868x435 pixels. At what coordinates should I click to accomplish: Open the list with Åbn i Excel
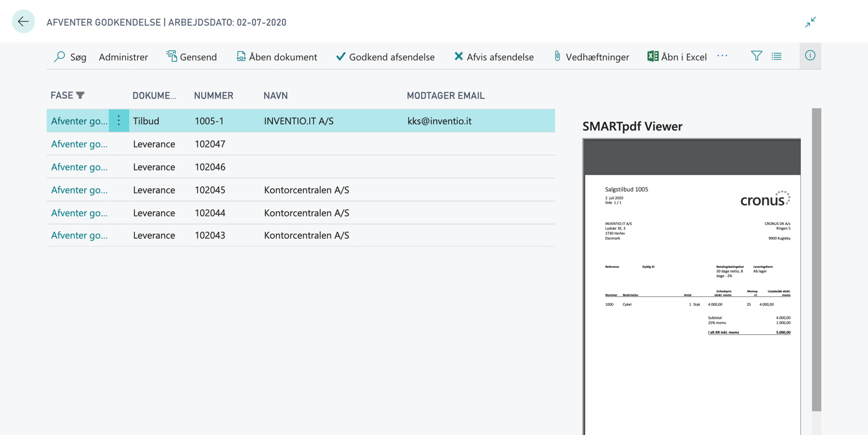(x=677, y=57)
